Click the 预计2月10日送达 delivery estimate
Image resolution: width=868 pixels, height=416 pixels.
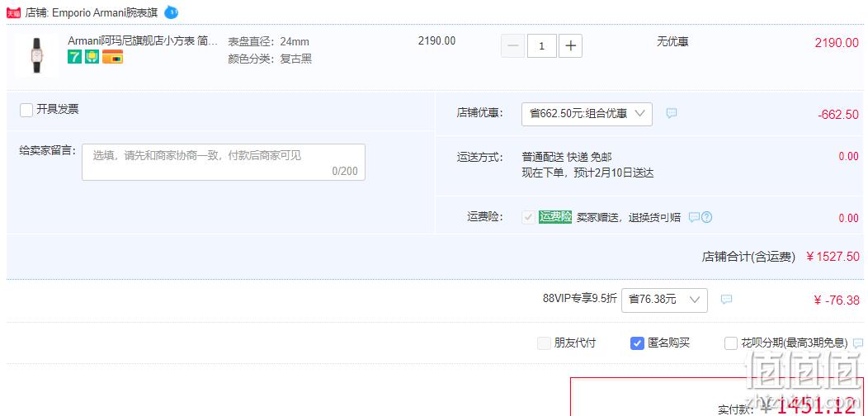tap(612, 173)
